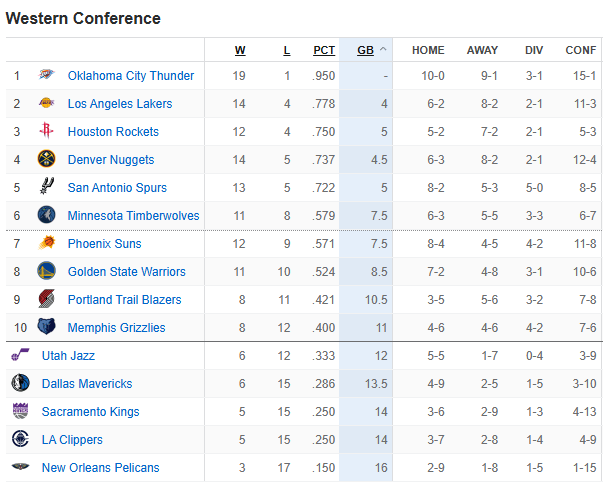The image size is (603, 493).
Task: Sort standings by W column
Action: pos(240,50)
